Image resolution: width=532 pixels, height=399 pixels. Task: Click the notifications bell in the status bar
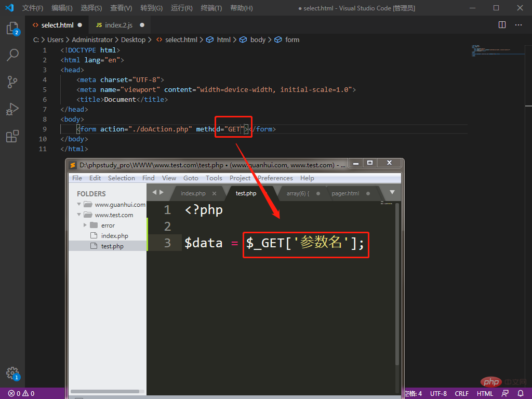pyautogui.click(x=521, y=393)
